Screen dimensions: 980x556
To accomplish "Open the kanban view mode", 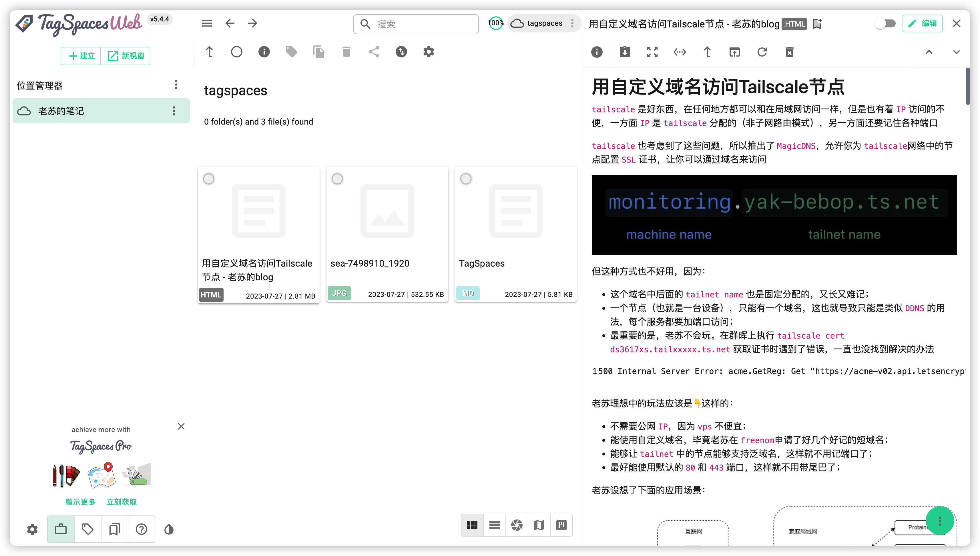I will coord(561,525).
